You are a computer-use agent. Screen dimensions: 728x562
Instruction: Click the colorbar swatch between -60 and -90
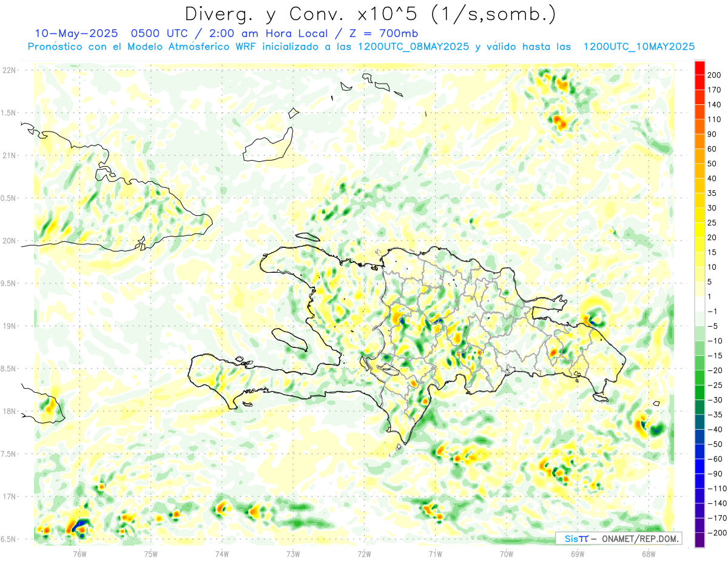(x=699, y=466)
